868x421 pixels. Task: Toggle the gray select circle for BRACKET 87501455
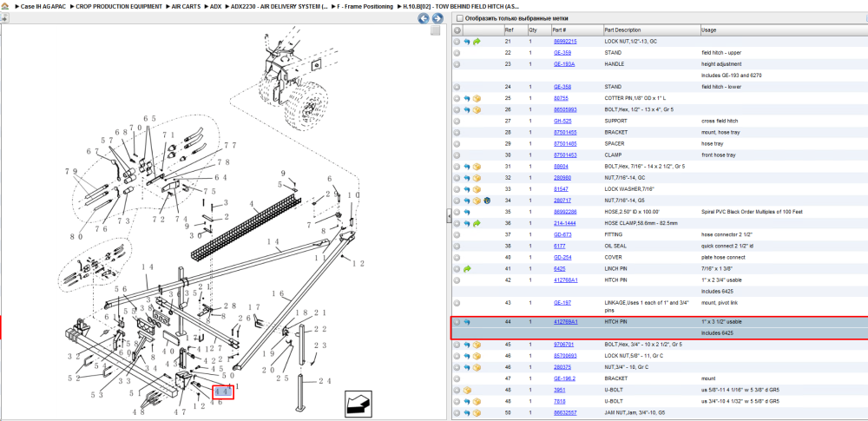[x=457, y=133]
